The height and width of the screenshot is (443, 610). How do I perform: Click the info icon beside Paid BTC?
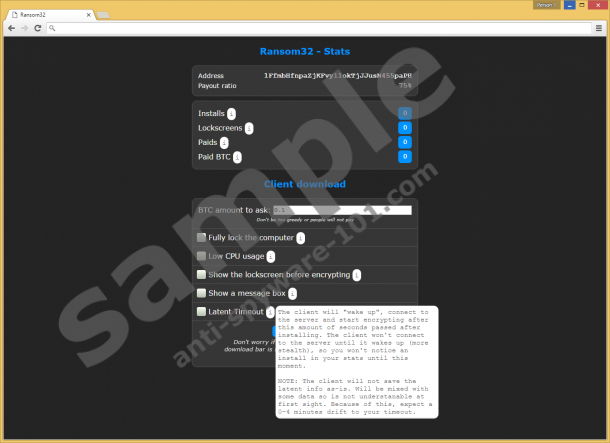pos(237,157)
